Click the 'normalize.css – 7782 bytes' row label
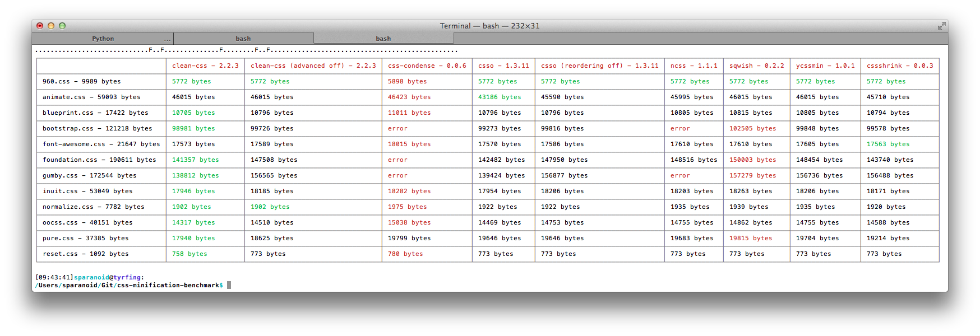The height and width of the screenshot is (336, 980). (x=93, y=207)
